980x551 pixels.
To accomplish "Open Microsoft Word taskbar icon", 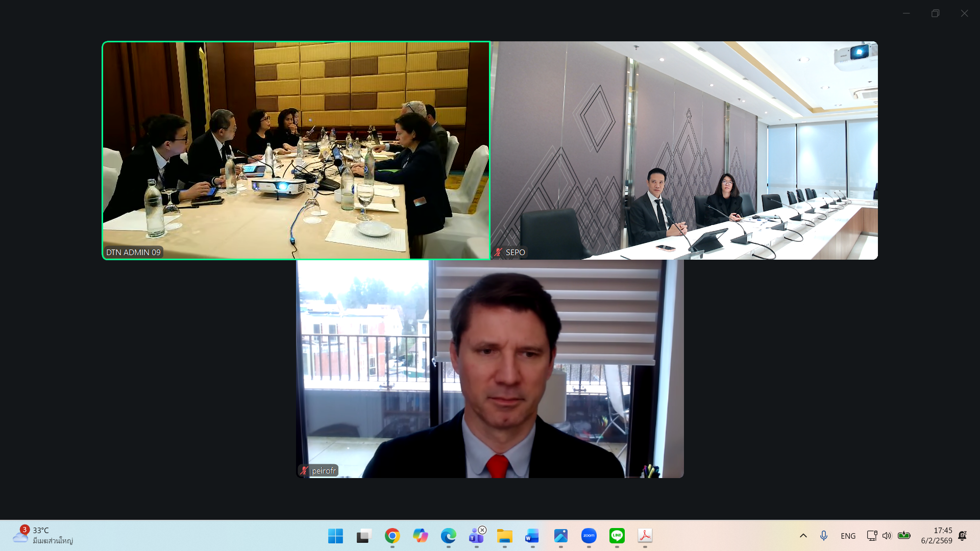I will click(532, 536).
